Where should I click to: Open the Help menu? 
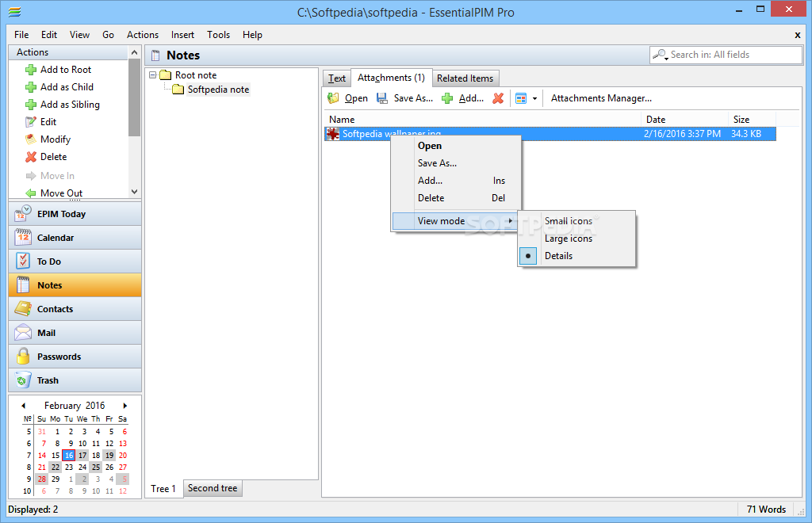[252, 35]
